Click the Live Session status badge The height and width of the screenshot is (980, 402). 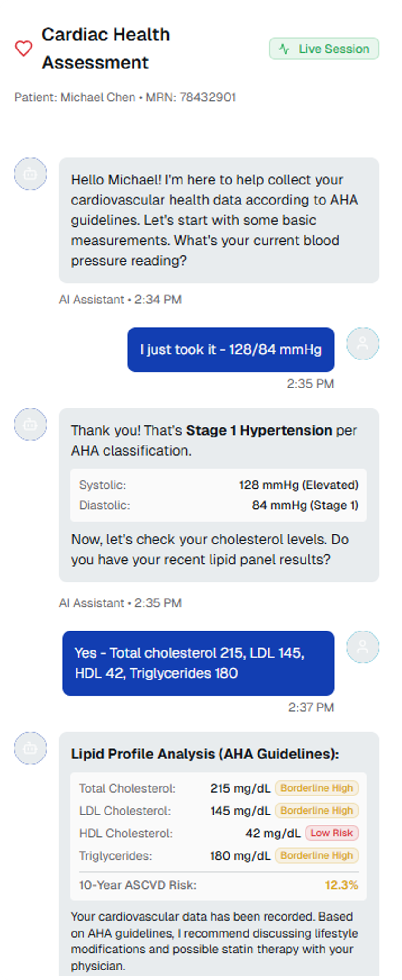[324, 49]
